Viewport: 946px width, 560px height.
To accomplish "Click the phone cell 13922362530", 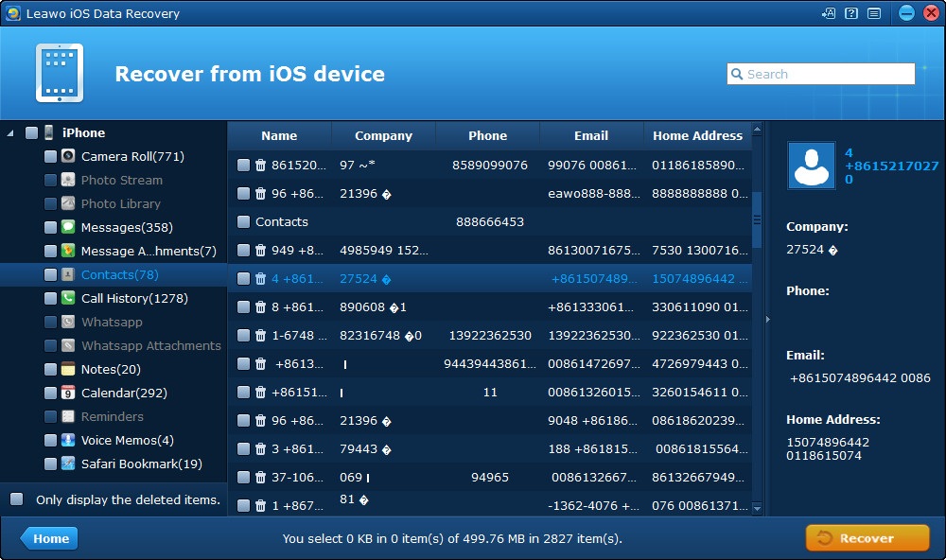I will pyautogui.click(x=490, y=336).
